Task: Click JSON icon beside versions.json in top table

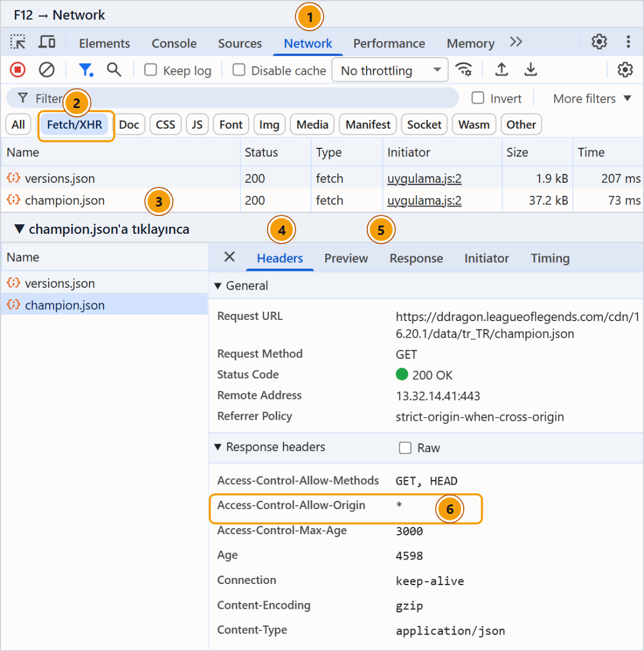Action: [x=13, y=178]
